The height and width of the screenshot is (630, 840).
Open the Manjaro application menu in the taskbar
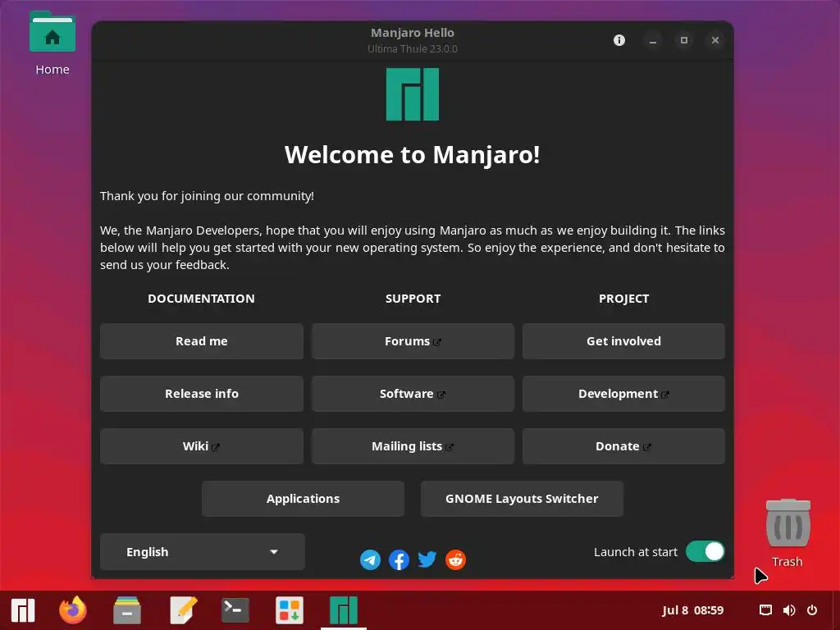[22, 610]
